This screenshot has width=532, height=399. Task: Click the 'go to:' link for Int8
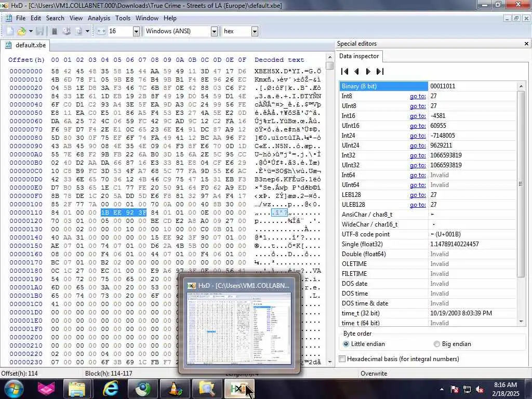(418, 96)
